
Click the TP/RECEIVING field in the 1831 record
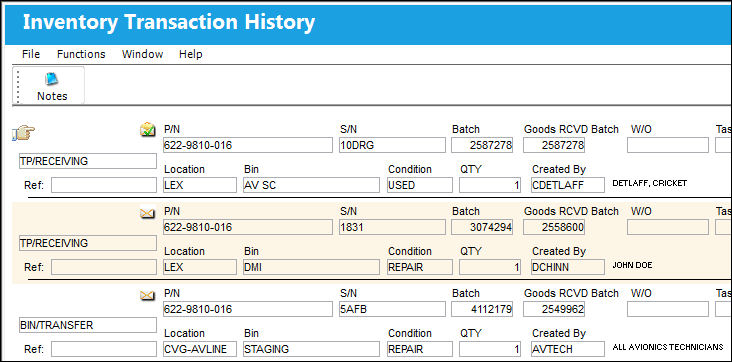88,243
